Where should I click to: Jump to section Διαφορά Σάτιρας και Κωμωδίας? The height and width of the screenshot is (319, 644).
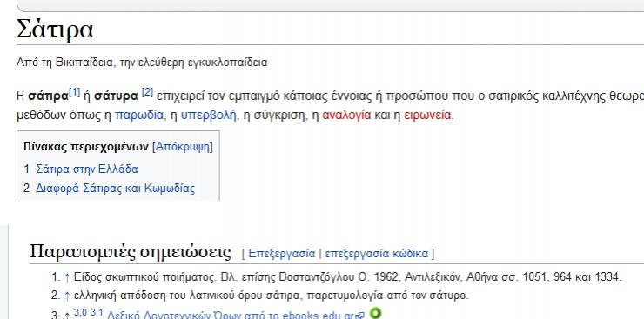coord(115,189)
